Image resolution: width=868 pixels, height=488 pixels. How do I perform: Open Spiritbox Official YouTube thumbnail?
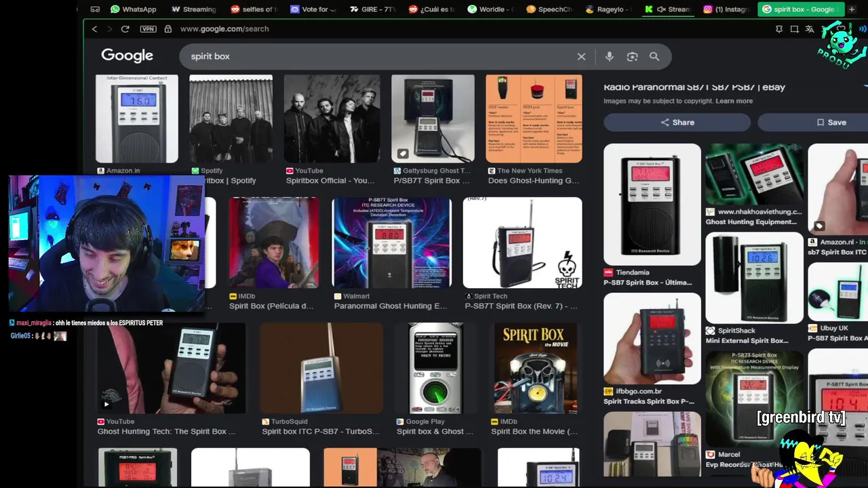[332, 119]
